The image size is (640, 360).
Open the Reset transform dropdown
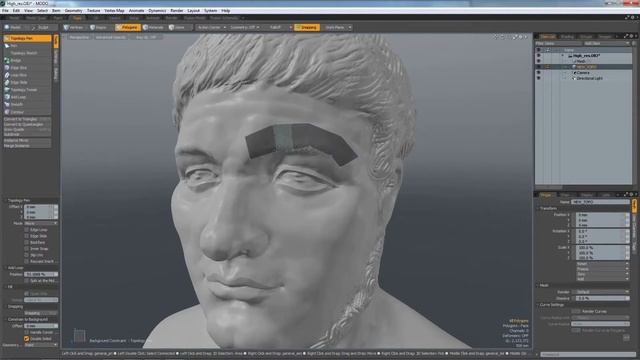pyautogui.click(x=602, y=264)
